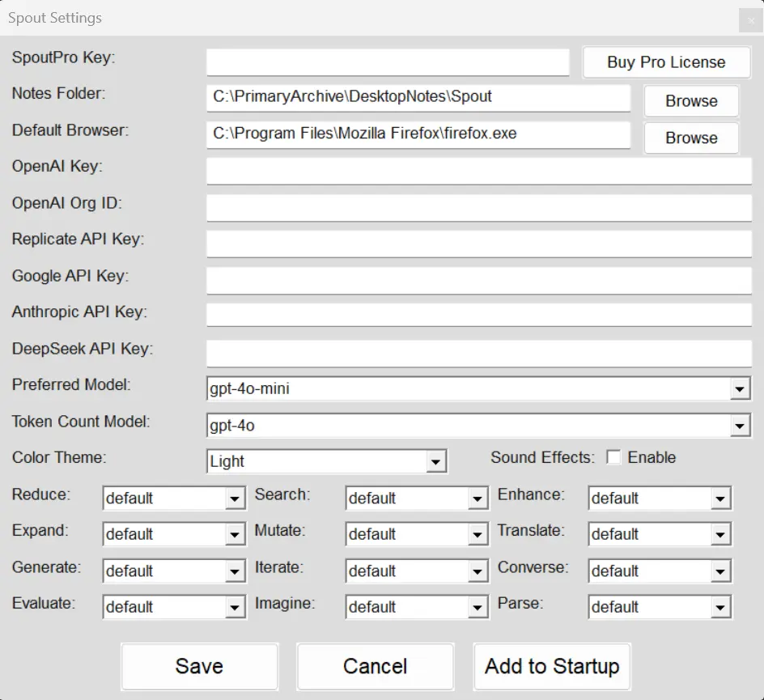Focus the OpenAI Org ID field
Screen dimensions: 764x700
tap(479, 208)
